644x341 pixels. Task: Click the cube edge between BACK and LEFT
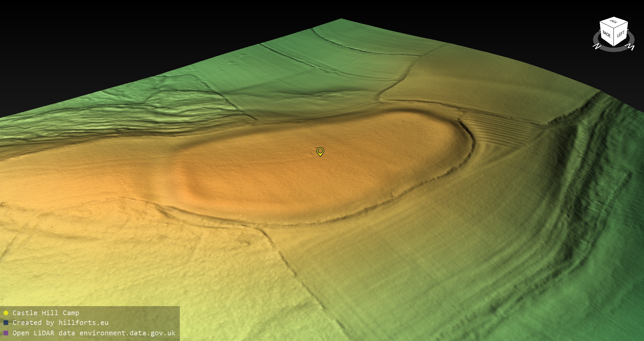[614, 38]
